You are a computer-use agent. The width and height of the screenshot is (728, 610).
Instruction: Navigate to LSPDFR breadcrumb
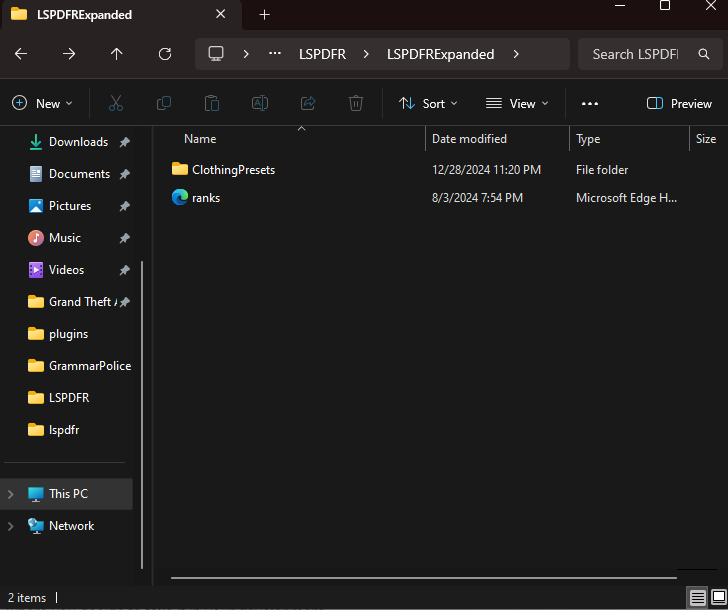(322, 54)
